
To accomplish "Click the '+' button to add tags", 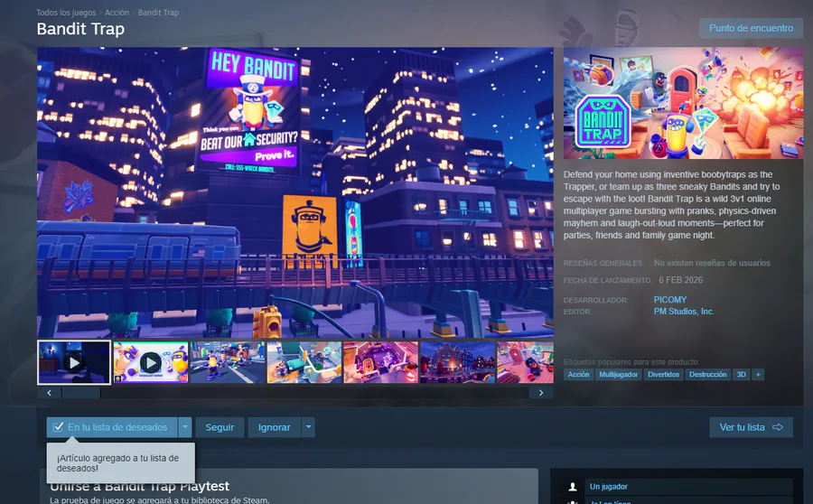I will tap(758, 374).
